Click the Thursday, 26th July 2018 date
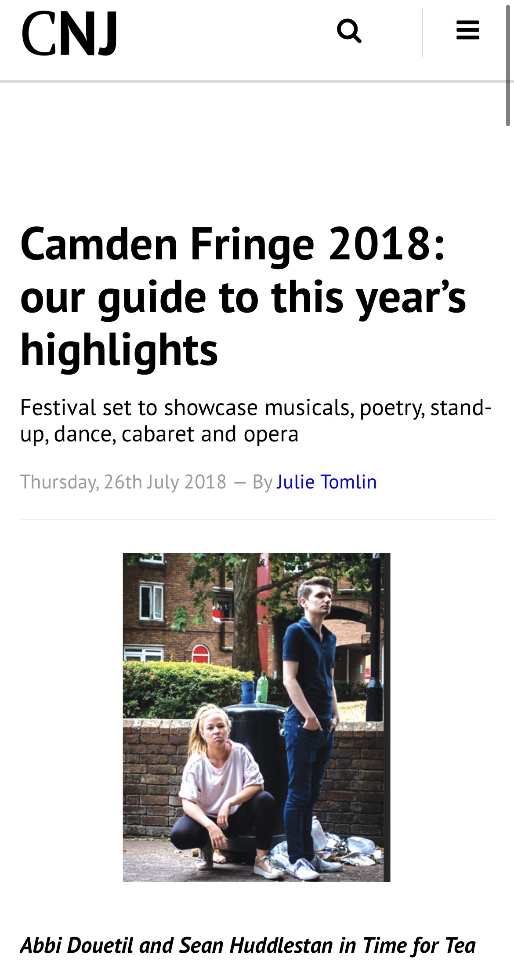This screenshot has width=514, height=980. pos(123,482)
